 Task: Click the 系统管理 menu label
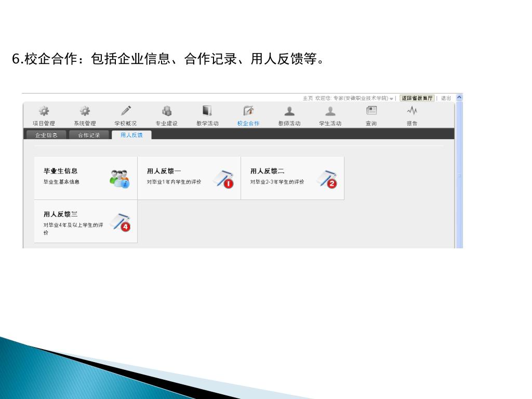(x=85, y=124)
